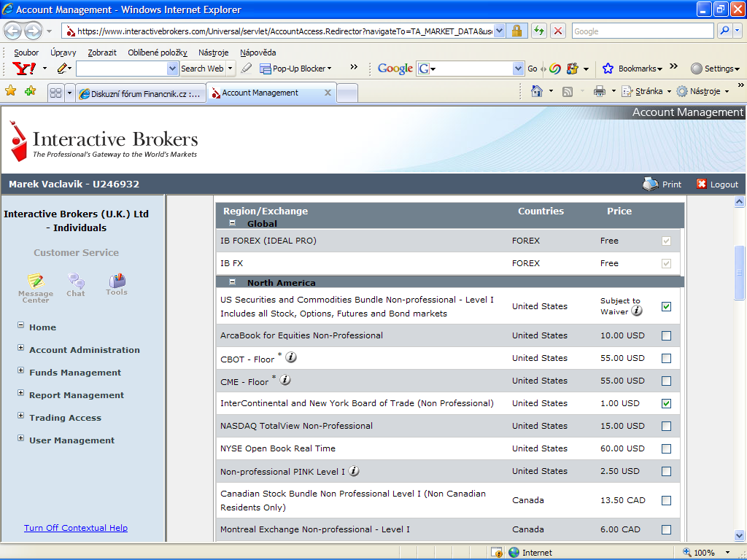Uncheck InterContinental and New York Board of Trade checkbox

(x=666, y=403)
